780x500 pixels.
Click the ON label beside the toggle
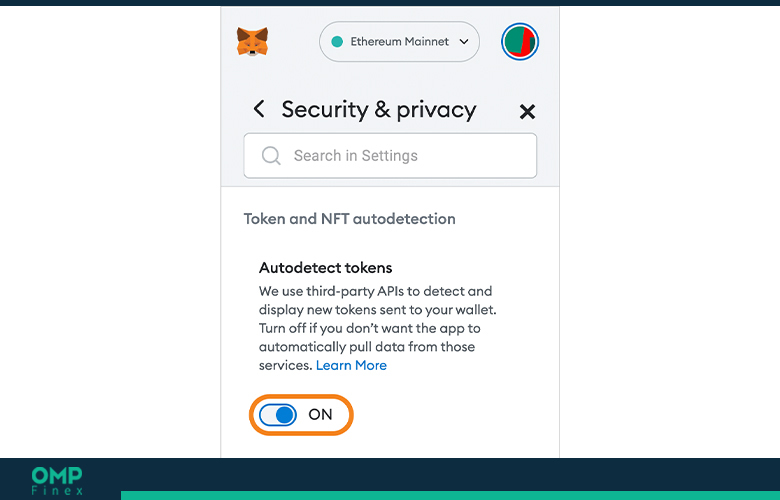(x=320, y=414)
